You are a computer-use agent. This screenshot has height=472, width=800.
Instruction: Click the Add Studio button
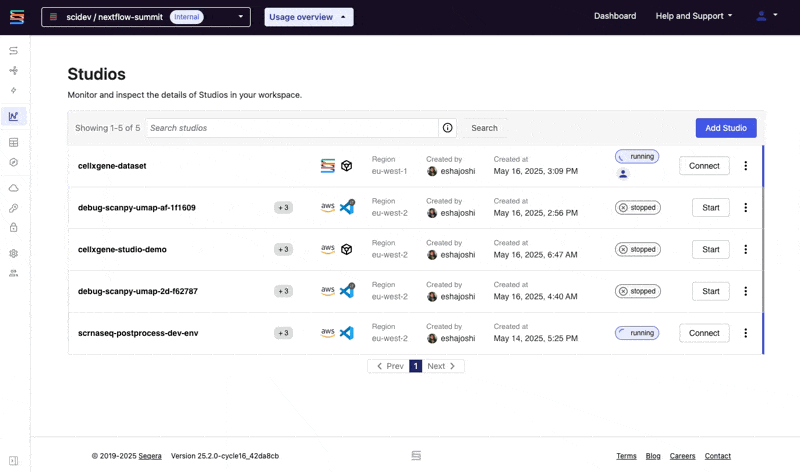tap(725, 128)
